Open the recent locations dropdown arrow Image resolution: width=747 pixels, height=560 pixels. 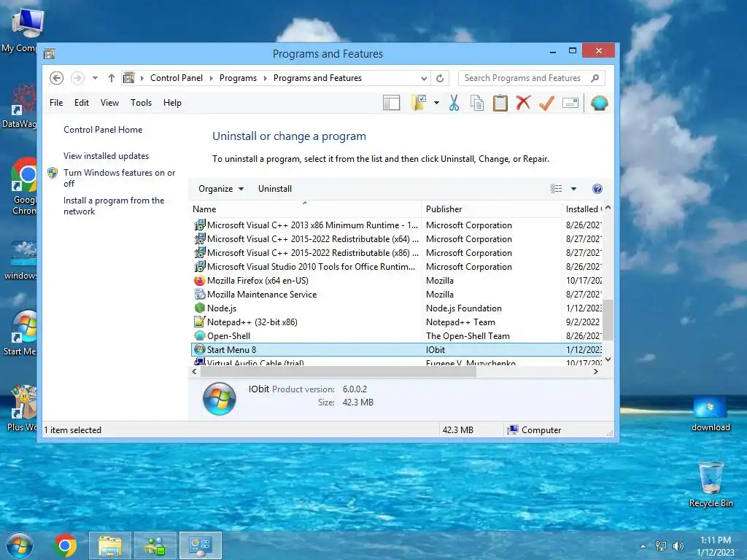pyautogui.click(x=95, y=77)
